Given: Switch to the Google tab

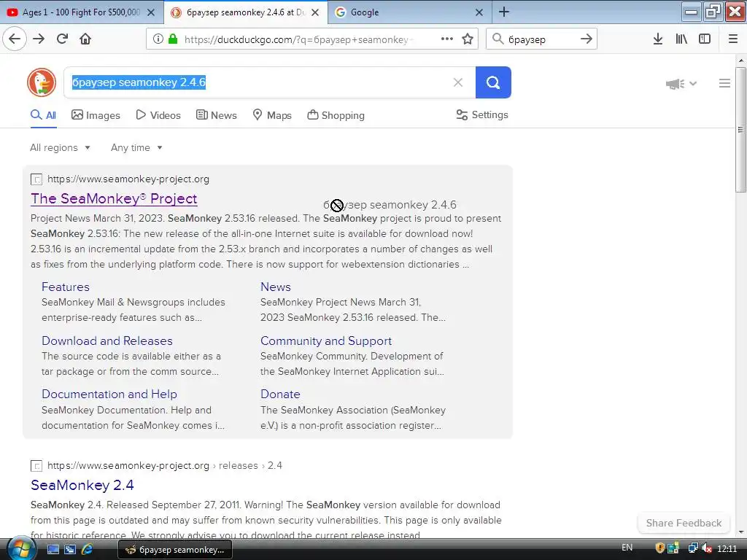Looking at the screenshot, I should (365, 12).
